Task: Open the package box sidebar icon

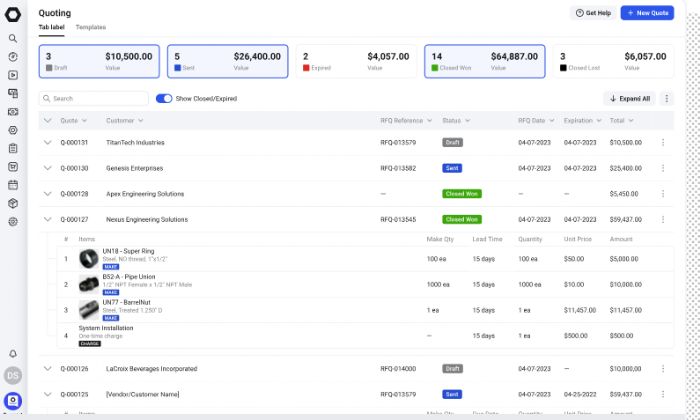Action: (x=13, y=203)
